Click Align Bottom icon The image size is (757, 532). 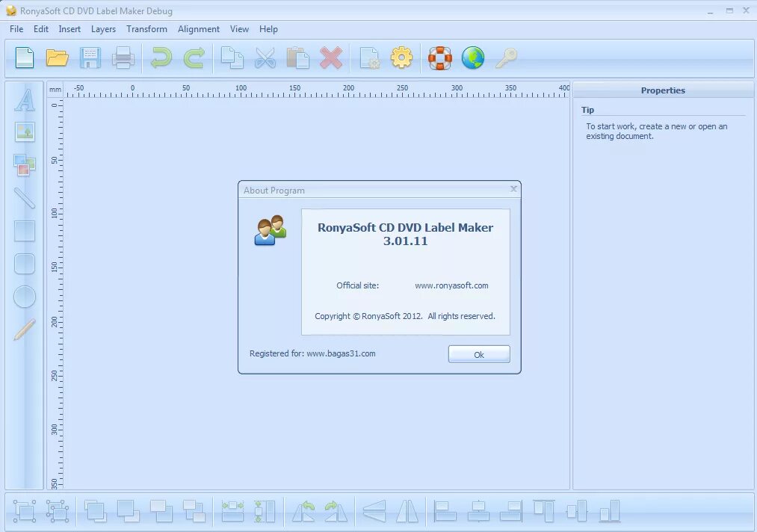[x=609, y=511]
